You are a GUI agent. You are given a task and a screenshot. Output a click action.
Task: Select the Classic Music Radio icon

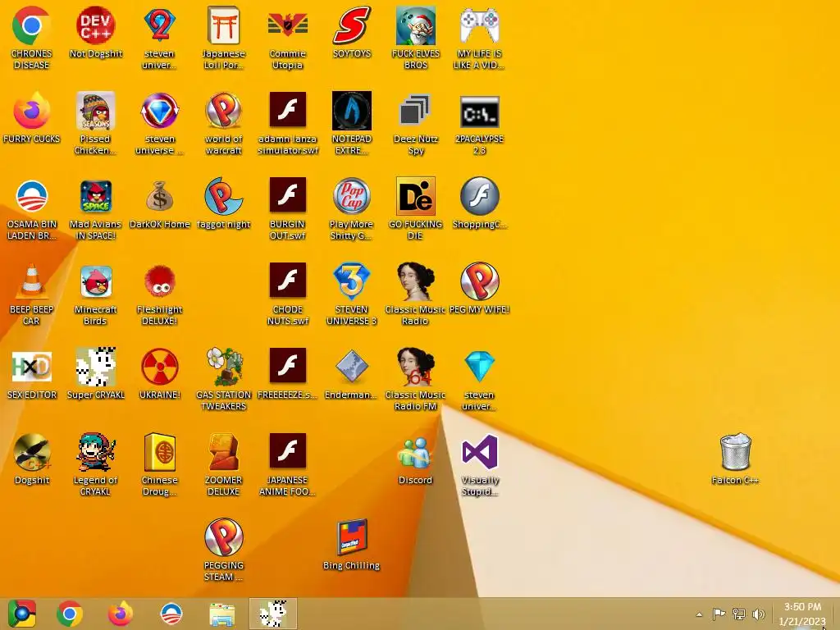(416, 281)
